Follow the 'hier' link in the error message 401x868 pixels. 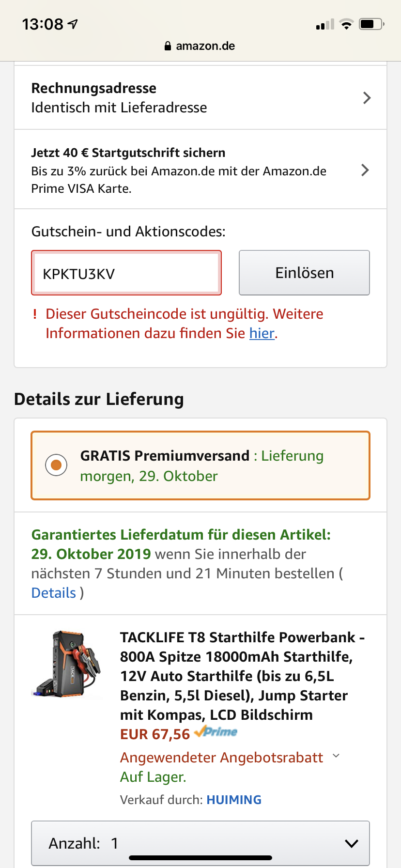[262, 333]
